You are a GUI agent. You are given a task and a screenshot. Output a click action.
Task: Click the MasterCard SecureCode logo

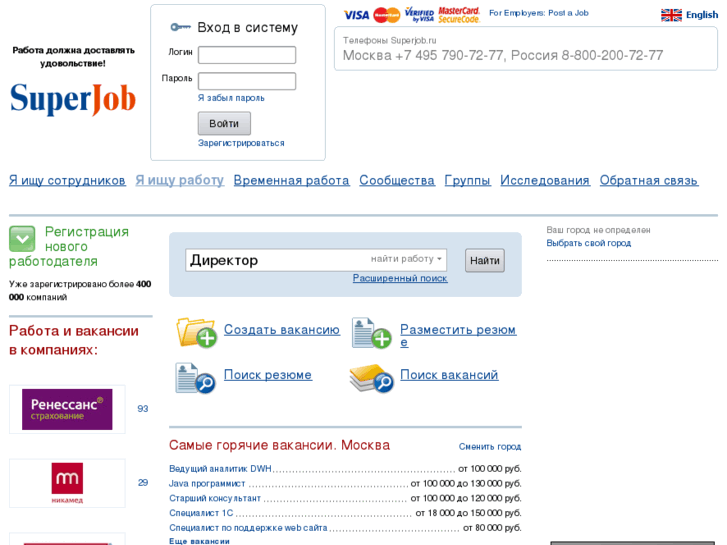coord(459,14)
